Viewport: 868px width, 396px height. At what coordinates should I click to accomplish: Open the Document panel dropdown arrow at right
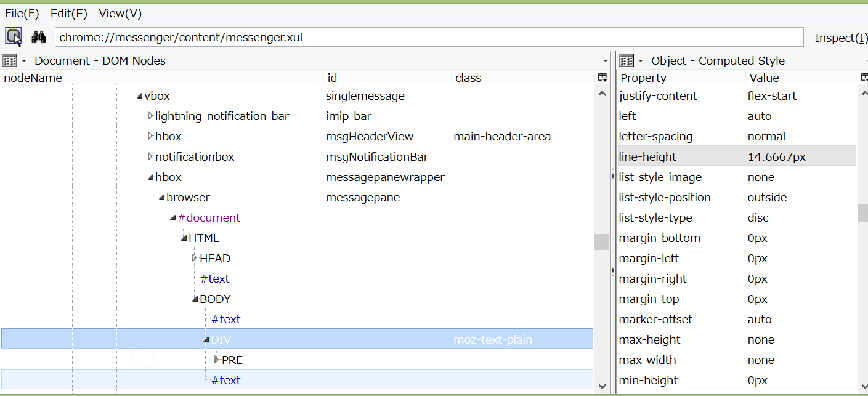606,61
